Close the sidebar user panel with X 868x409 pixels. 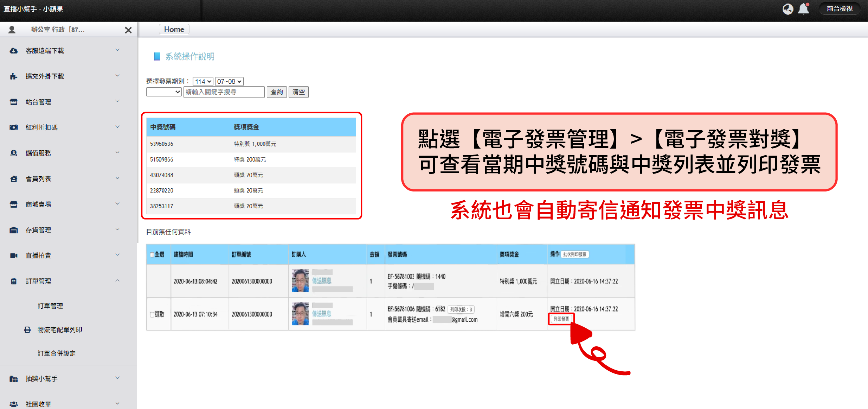click(x=128, y=30)
